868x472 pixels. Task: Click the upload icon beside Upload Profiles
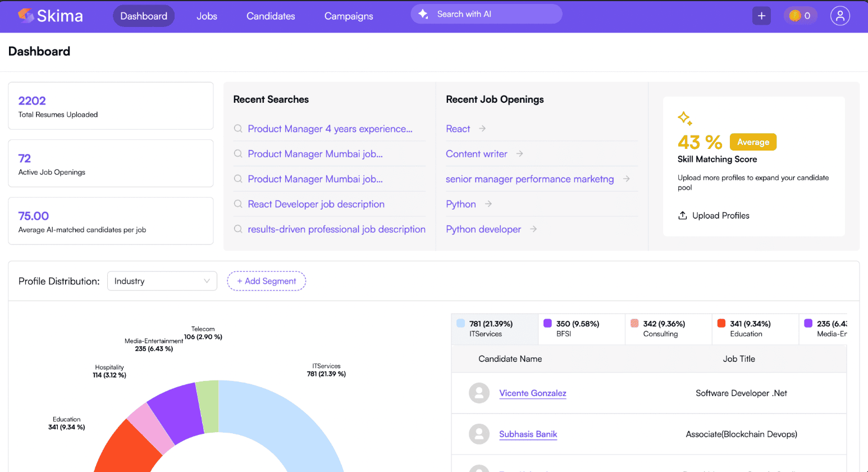[683, 216]
